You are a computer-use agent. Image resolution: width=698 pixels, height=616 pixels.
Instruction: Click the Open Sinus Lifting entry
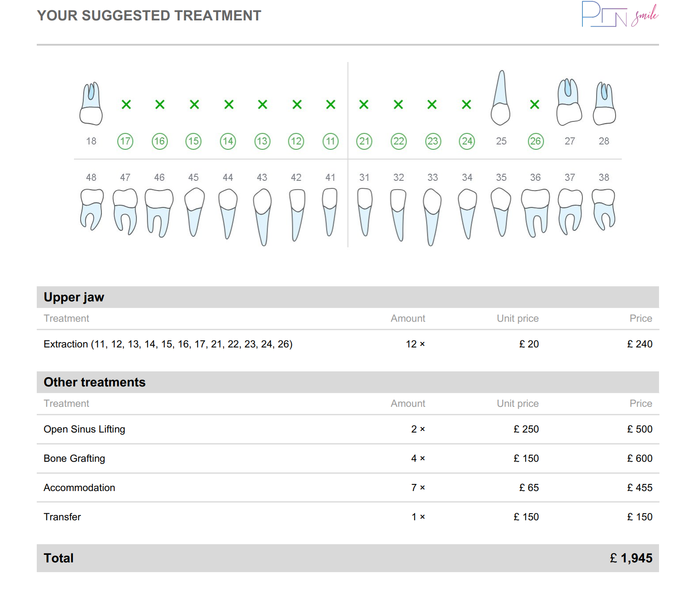click(84, 429)
